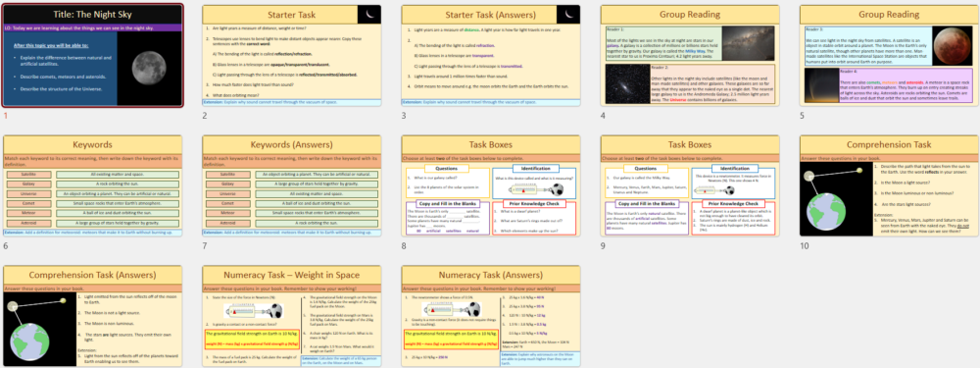
Task: Choose the 'Keywords (Answers)' slide thumbnail
Action: point(292,185)
